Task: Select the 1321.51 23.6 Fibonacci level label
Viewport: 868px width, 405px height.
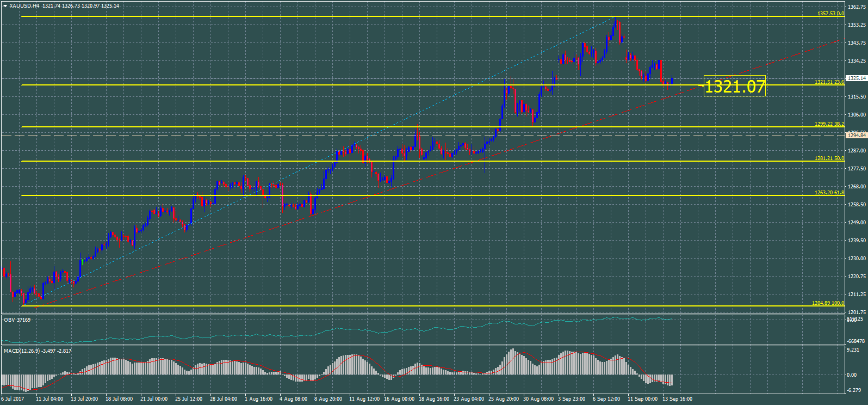Action: coord(829,82)
